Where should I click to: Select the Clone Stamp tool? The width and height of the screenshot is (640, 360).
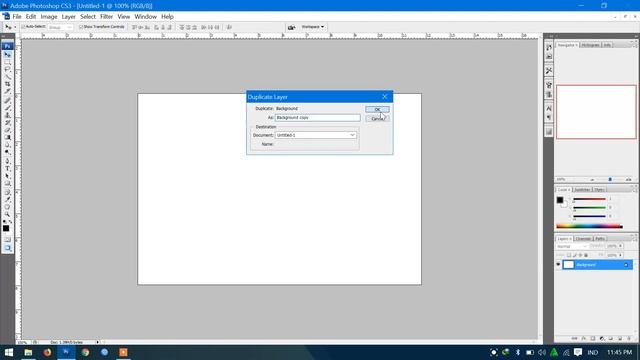pos(7,115)
